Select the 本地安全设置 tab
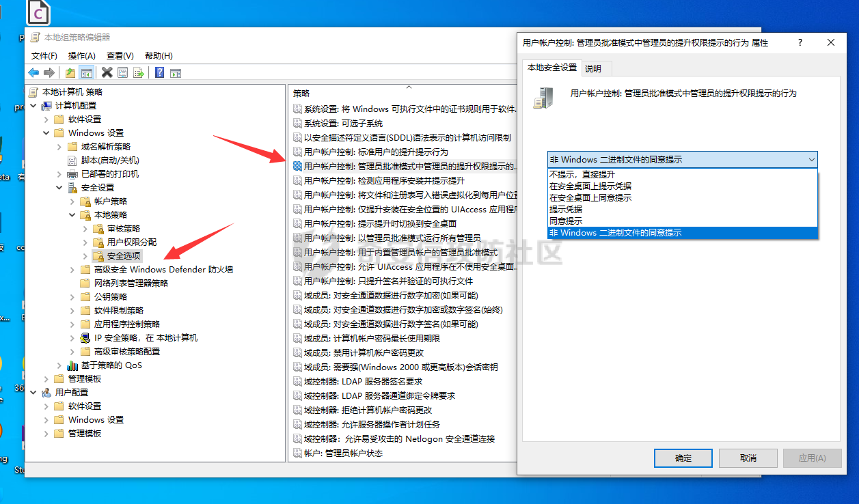Viewport: 859px width, 504px height. click(x=552, y=68)
